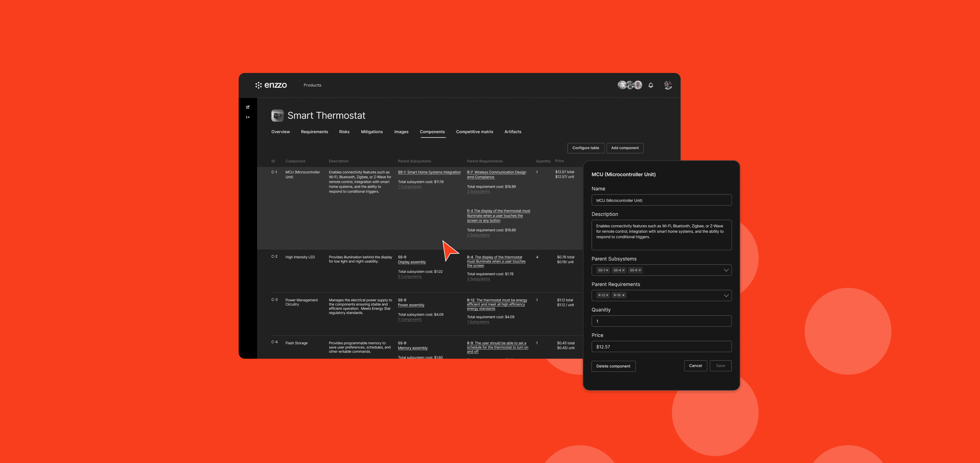Click the Add component button
This screenshot has width=980, height=463.
point(625,148)
